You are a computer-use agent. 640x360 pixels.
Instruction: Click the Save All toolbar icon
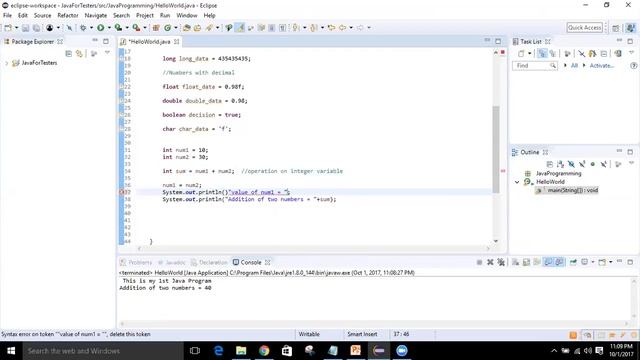coord(36,28)
